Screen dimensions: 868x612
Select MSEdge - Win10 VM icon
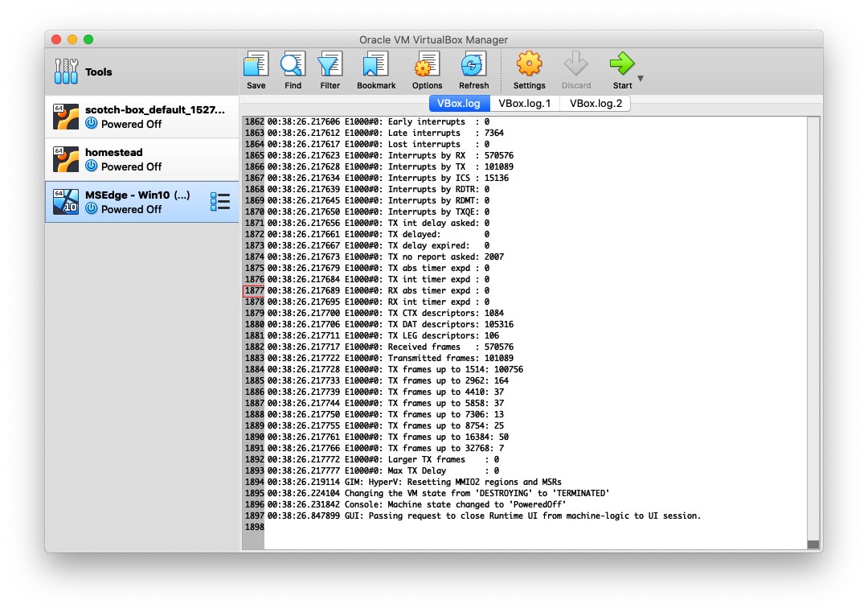pos(66,202)
